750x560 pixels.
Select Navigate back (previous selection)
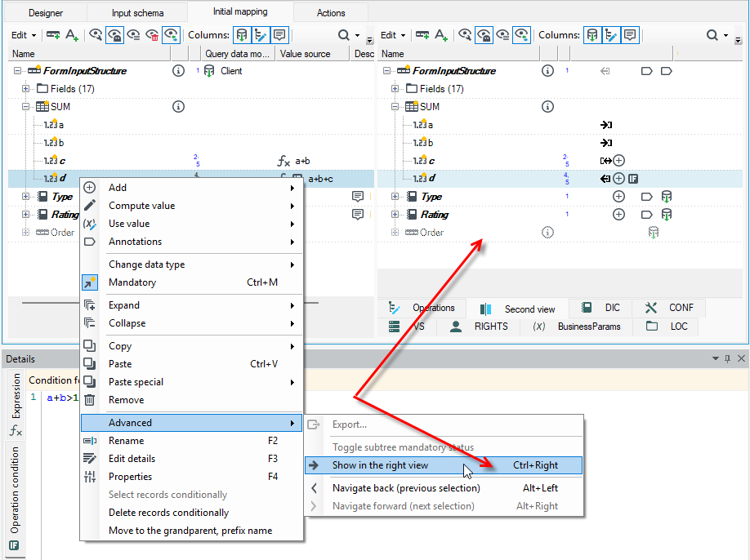(444, 488)
